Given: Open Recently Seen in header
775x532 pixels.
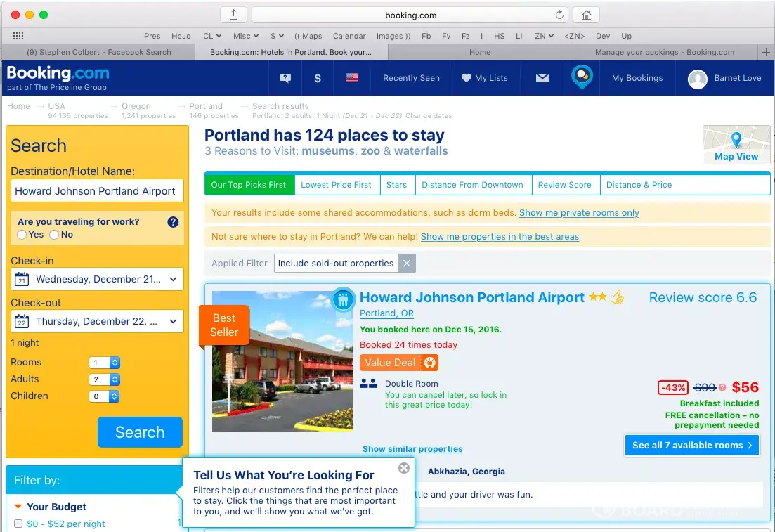Looking at the screenshot, I should (x=411, y=77).
